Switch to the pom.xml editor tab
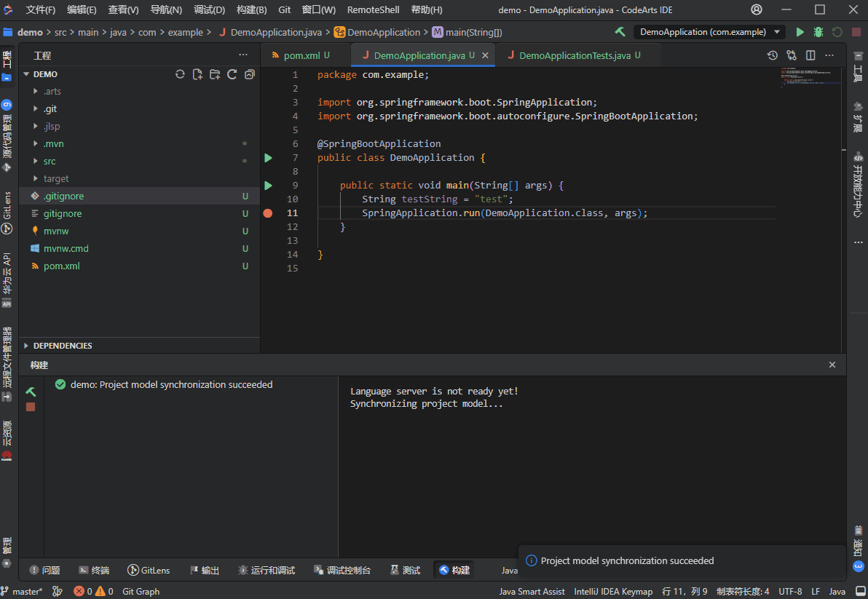868x599 pixels. (x=301, y=55)
